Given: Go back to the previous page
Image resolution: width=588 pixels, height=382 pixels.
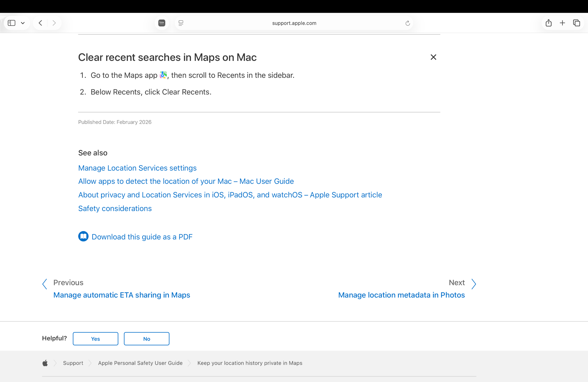Looking at the screenshot, I should (40, 23).
